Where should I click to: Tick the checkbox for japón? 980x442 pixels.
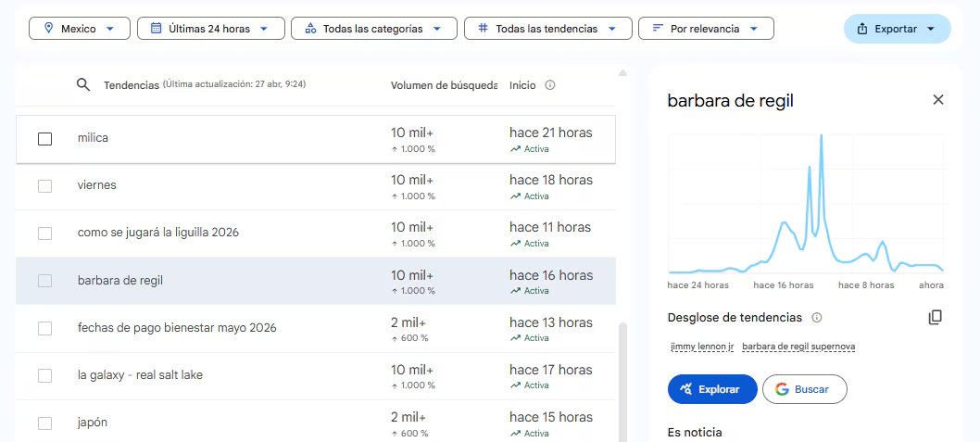(45, 423)
